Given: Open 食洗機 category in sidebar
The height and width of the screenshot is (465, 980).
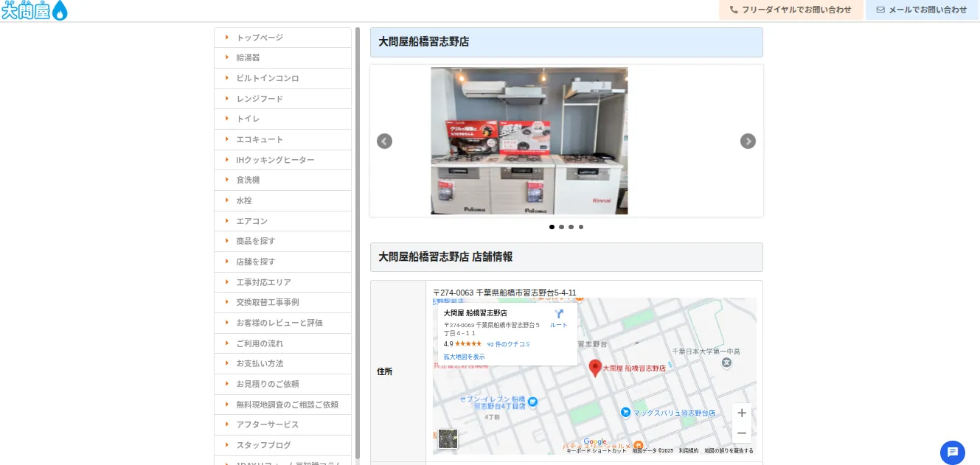Looking at the screenshot, I should click(x=282, y=180).
